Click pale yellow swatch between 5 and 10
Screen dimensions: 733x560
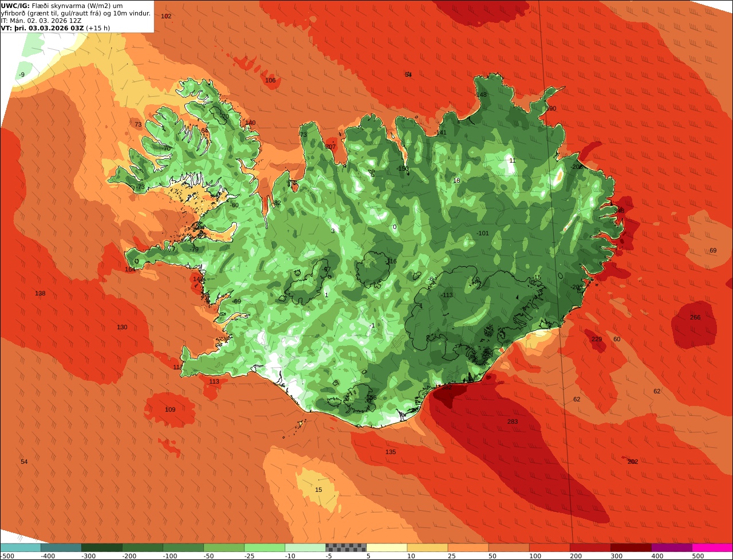pos(387,547)
